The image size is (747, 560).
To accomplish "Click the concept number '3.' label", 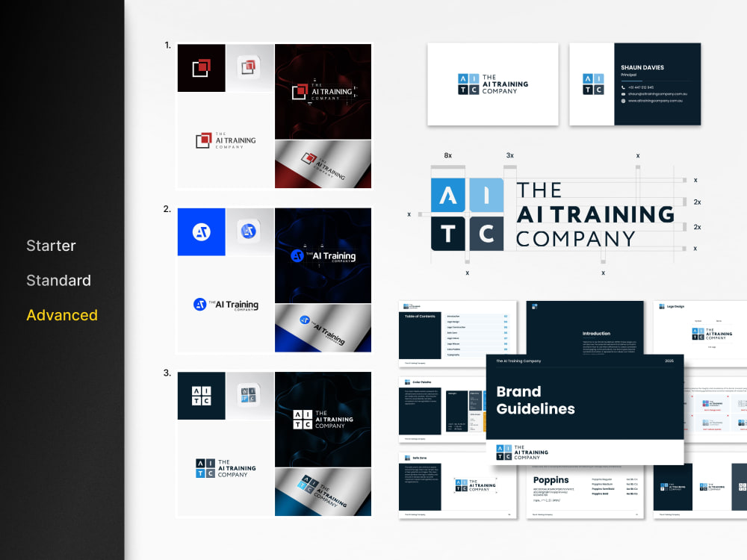I will 167,373.
